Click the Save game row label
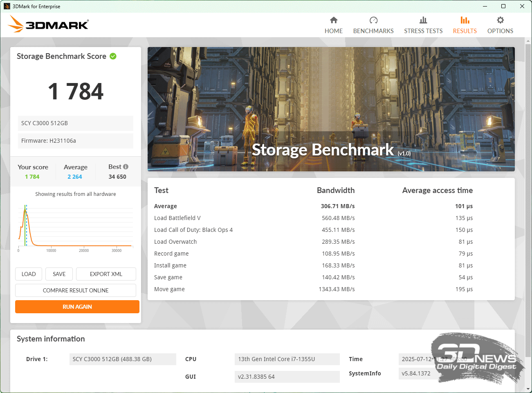Screen dimensions: 532x393 tap(168, 277)
